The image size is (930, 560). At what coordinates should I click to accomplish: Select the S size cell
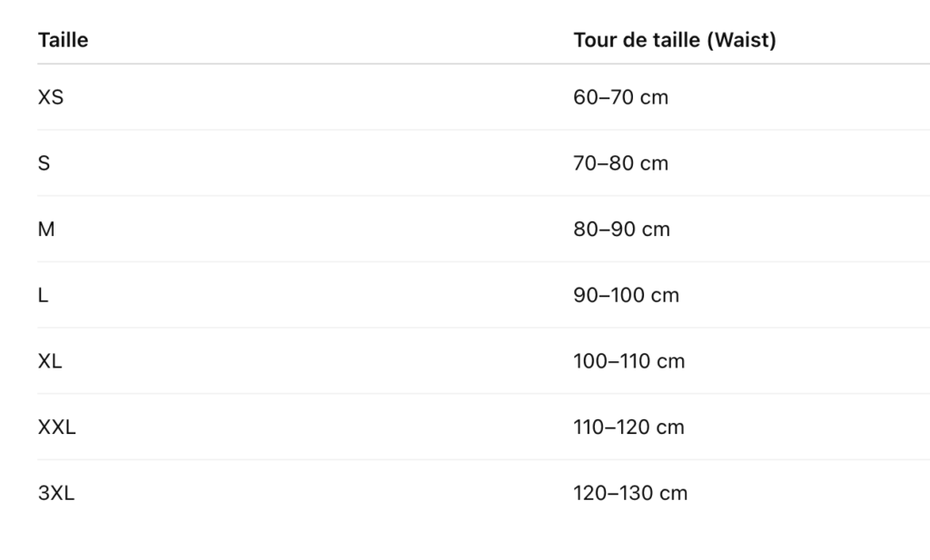[x=44, y=163]
